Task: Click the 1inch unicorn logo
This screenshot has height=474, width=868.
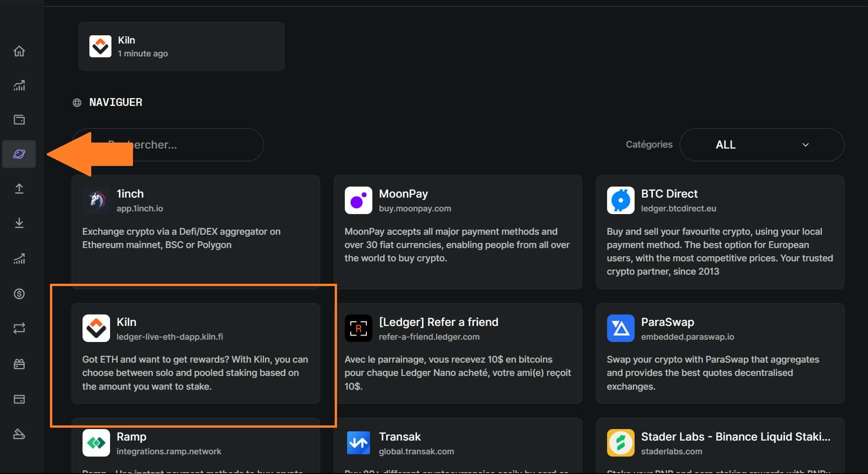Action: click(96, 200)
